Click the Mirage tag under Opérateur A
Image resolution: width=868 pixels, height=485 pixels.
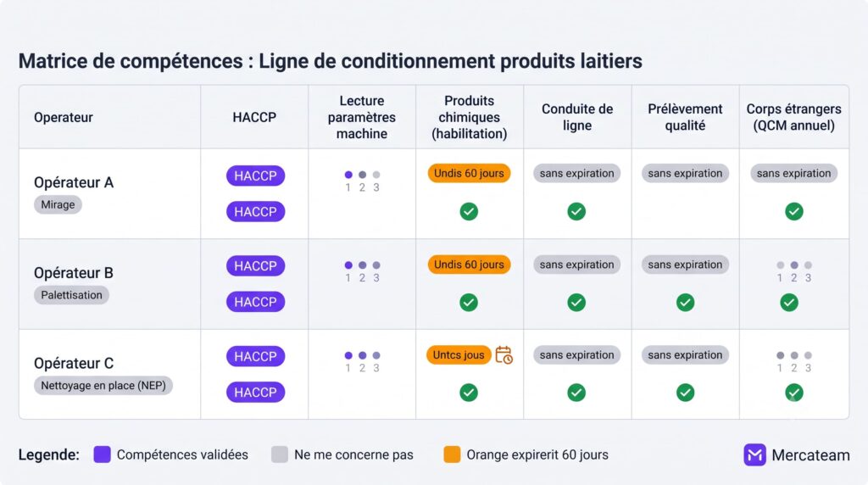pyautogui.click(x=58, y=204)
